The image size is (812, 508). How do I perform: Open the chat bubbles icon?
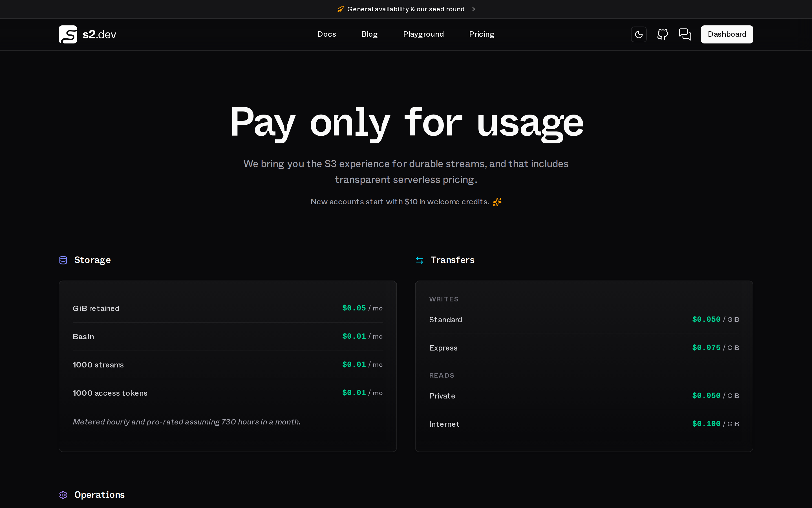(685, 34)
